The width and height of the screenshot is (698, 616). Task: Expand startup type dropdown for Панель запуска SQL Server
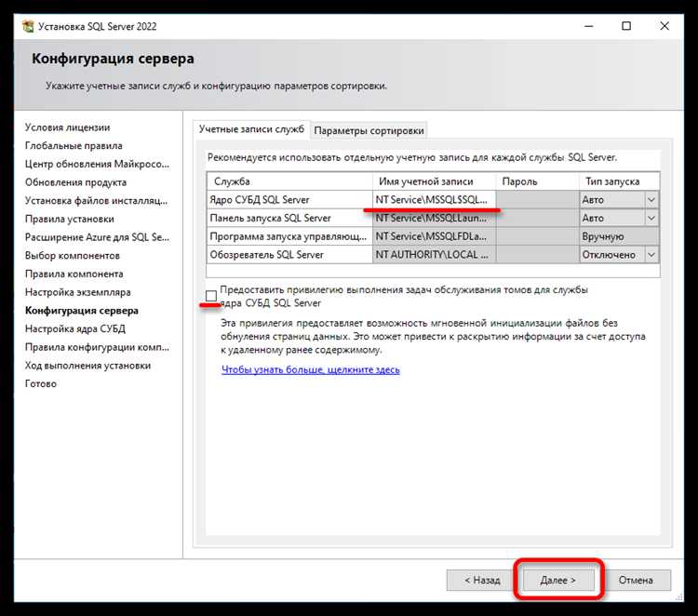tap(651, 218)
